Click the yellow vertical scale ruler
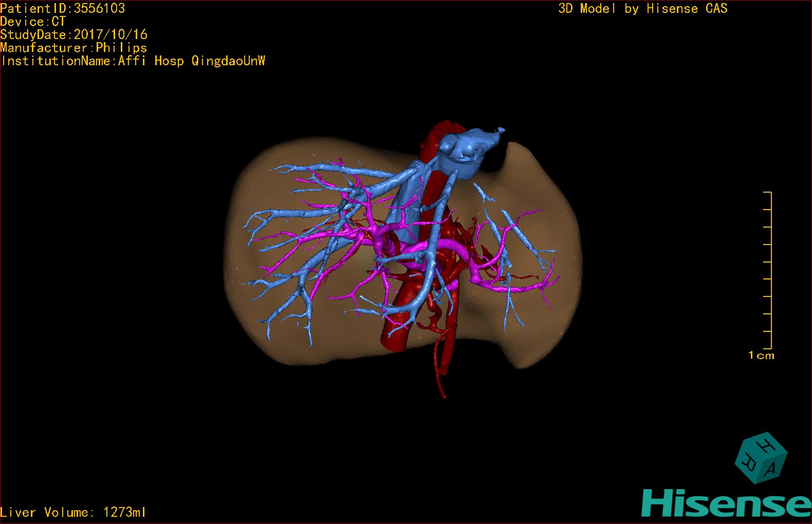 767,270
